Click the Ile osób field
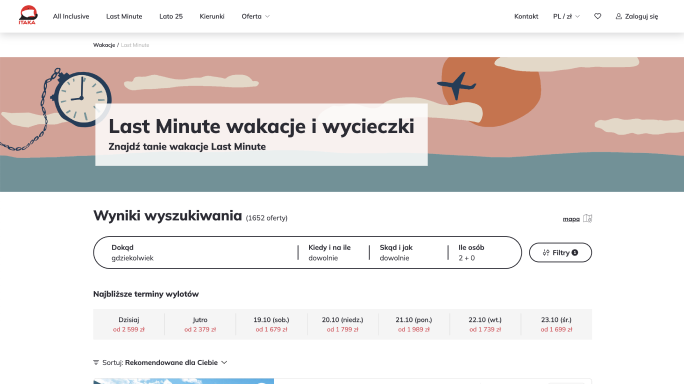 (x=484, y=253)
